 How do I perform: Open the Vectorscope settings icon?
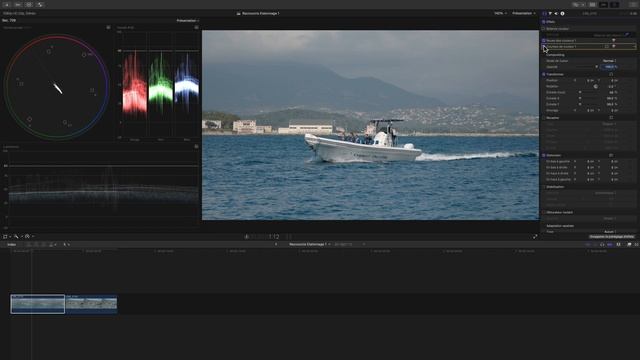108,27
